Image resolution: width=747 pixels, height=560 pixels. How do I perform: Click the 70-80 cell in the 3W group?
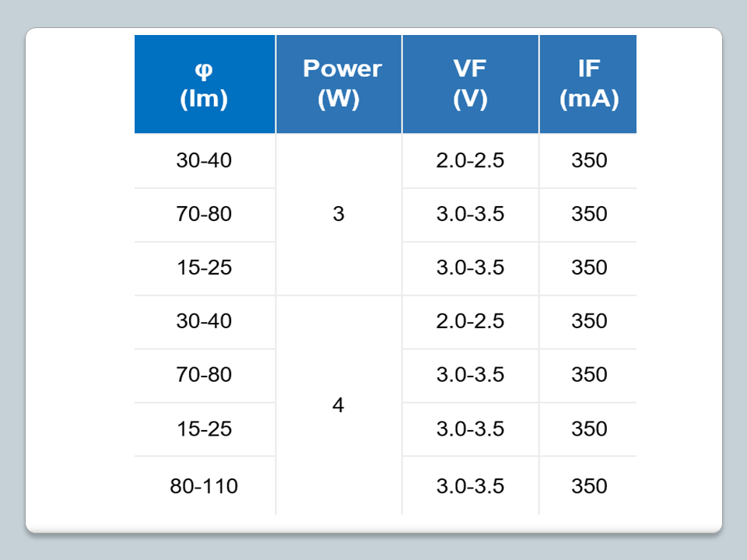204,214
